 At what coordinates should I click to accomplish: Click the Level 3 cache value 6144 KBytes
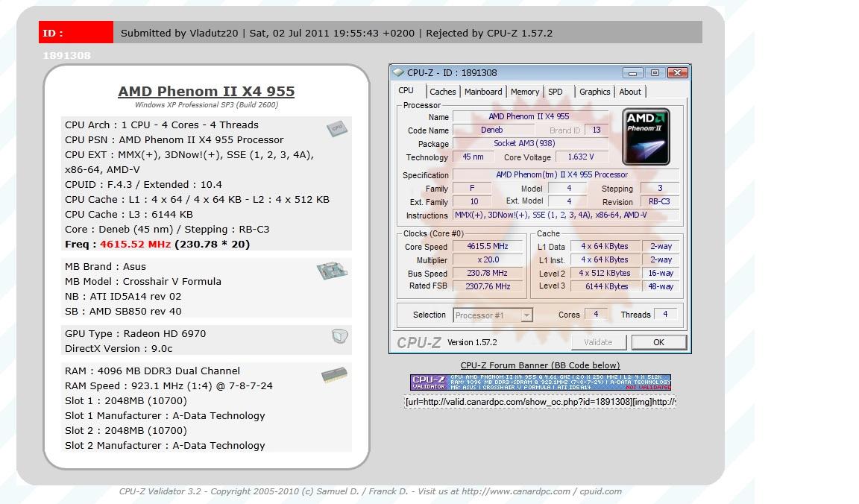606,286
